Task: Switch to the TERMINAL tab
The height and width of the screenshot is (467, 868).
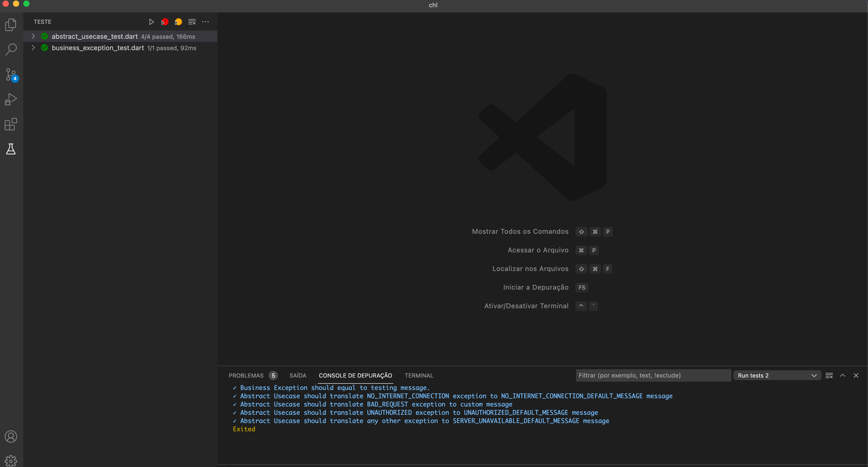Action: click(419, 375)
